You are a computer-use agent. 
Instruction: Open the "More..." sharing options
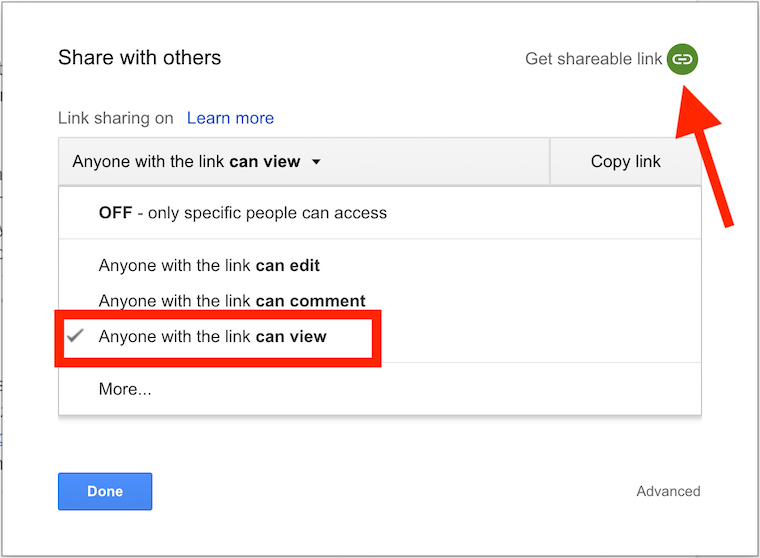pos(125,389)
